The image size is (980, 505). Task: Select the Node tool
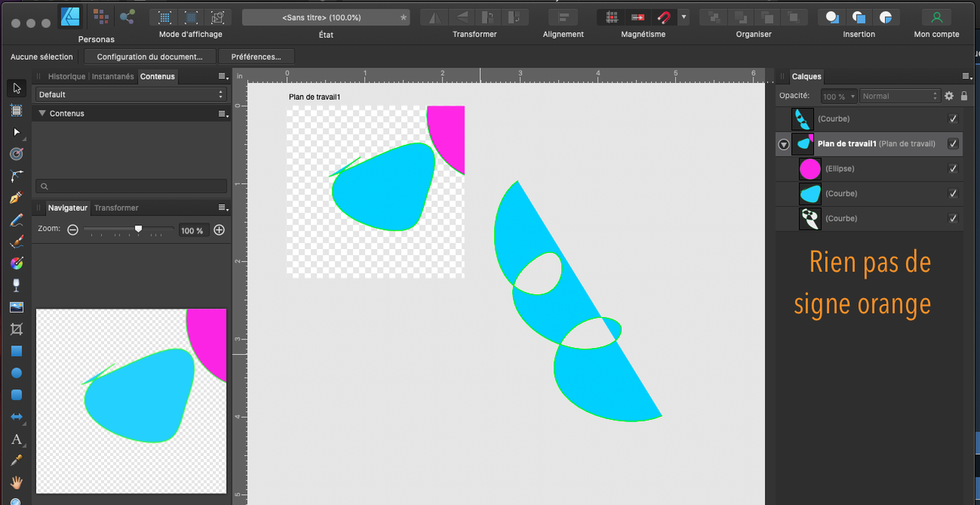pos(16,133)
